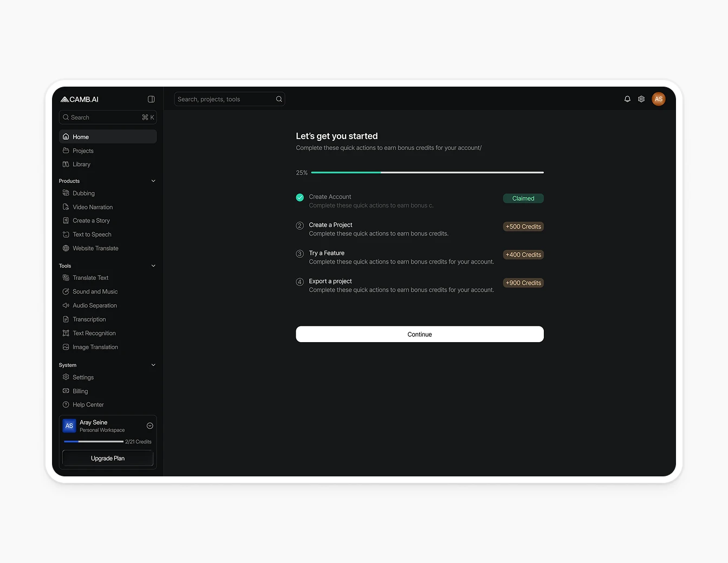Click the notifications bell icon

point(627,99)
